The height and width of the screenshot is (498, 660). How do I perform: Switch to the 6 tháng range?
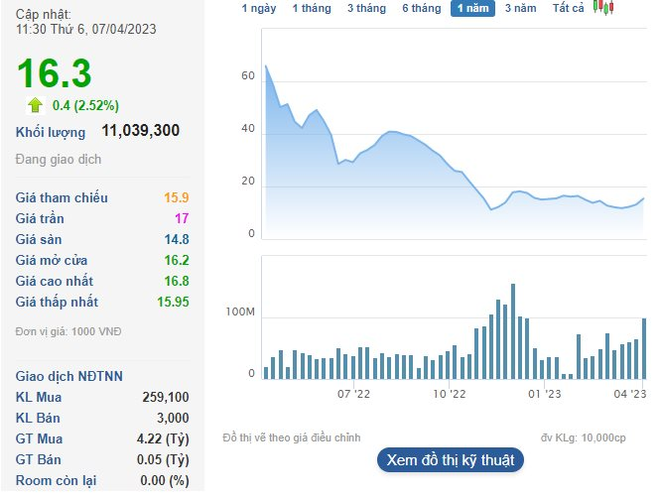pos(422,8)
